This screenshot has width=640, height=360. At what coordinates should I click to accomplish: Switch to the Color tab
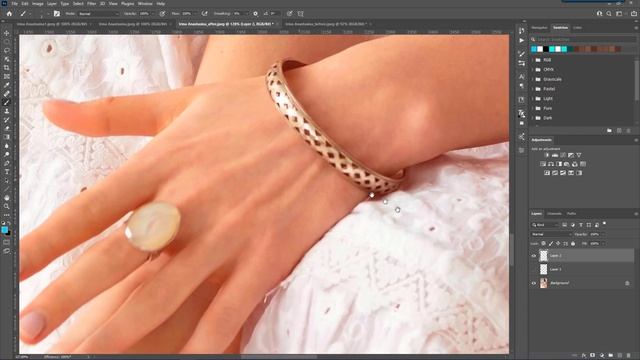[x=577, y=28]
